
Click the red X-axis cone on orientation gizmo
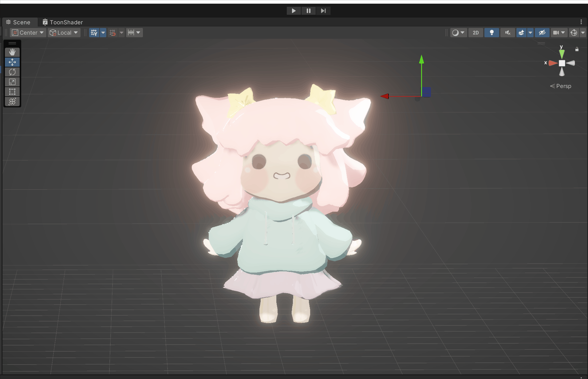point(553,63)
